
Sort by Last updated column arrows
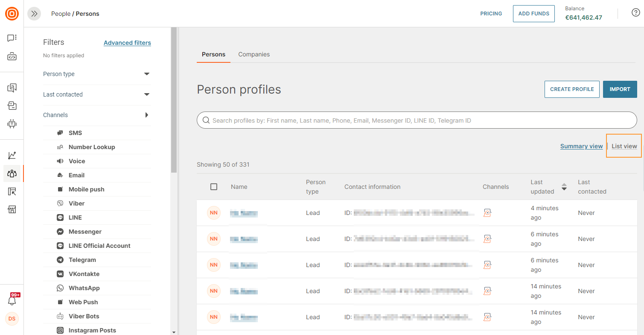point(564,187)
